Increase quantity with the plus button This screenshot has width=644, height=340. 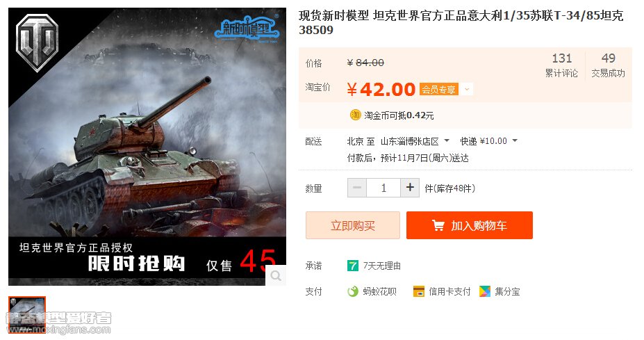click(x=410, y=188)
